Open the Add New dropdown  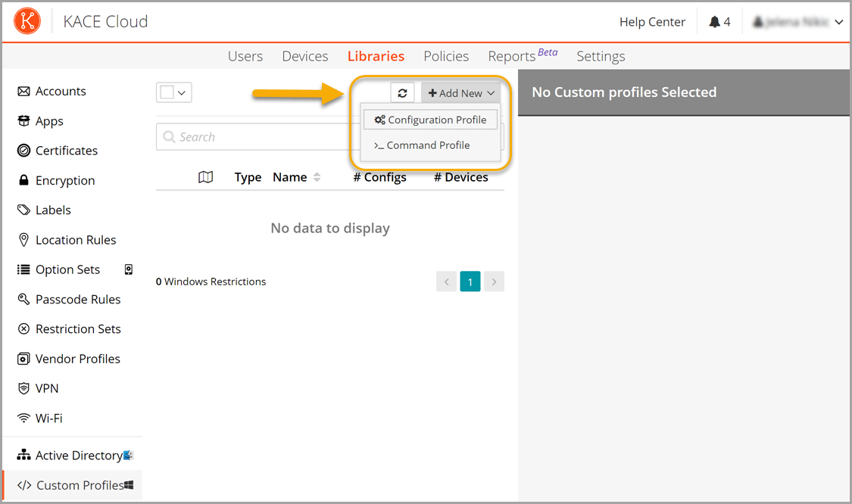pos(460,93)
